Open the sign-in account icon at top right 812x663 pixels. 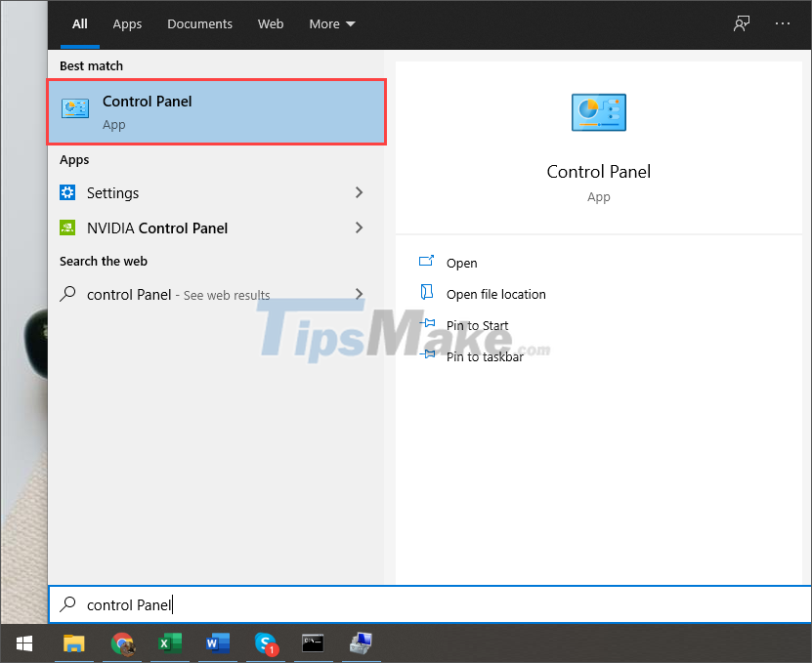pyautogui.click(x=742, y=23)
